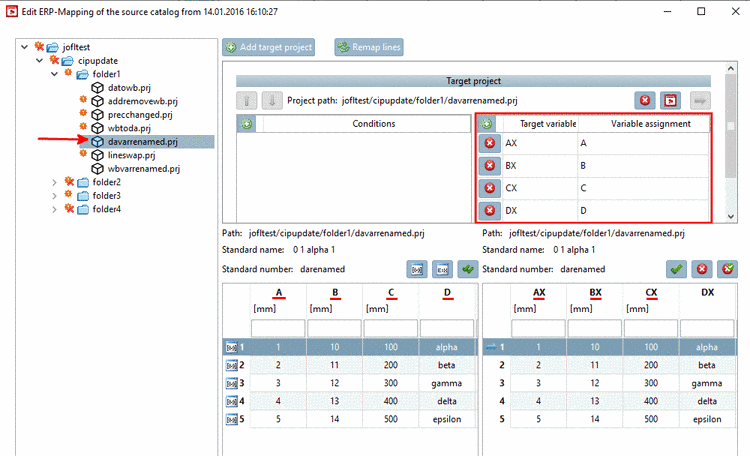Click the filter field under column D
Image resolution: width=750 pixels, height=456 pixels.
[447, 329]
